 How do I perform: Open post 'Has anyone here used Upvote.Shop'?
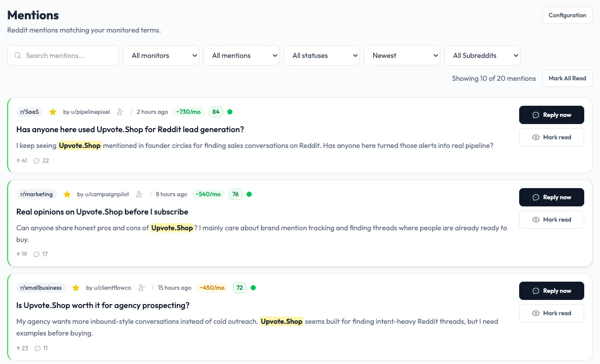130,129
